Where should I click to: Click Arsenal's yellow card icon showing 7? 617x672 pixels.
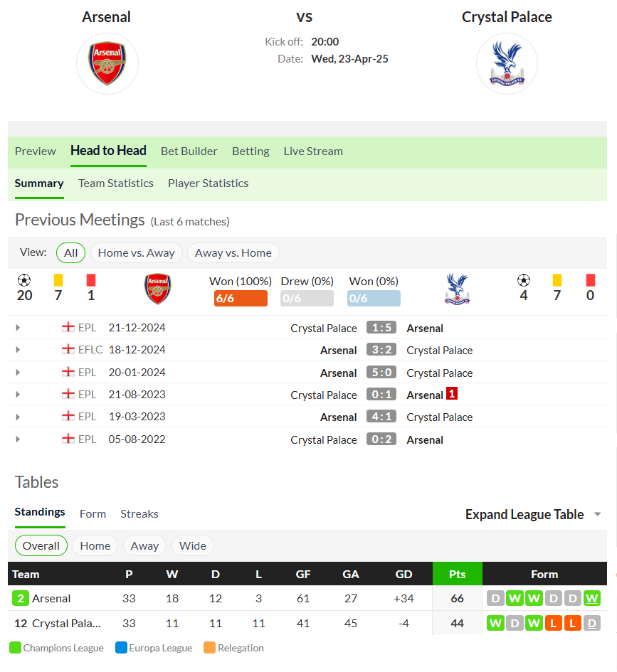pos(58,280)
